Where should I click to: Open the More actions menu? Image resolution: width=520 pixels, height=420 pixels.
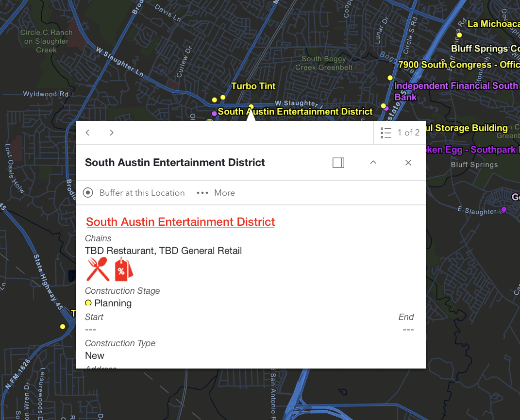pos(216,193)
